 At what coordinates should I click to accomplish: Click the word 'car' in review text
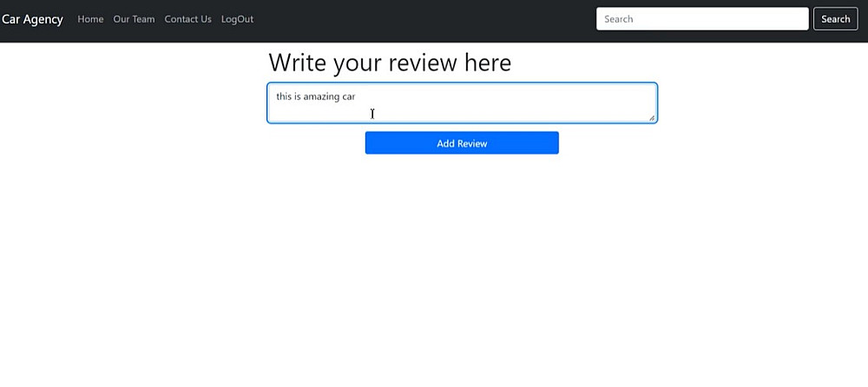(x=348, y=97)
